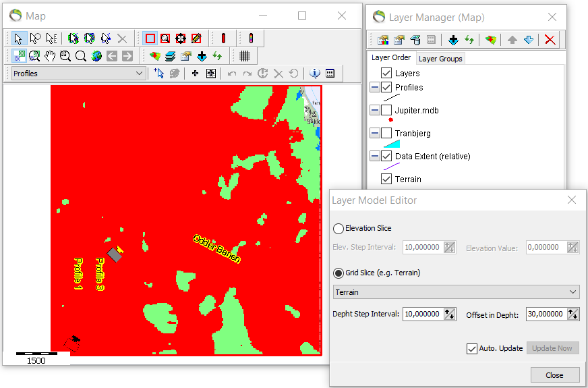Open the Profiles dropdown in Map toolbar
Image resolution: width=588 pixels, height=388 pixels.
(78, 74)
